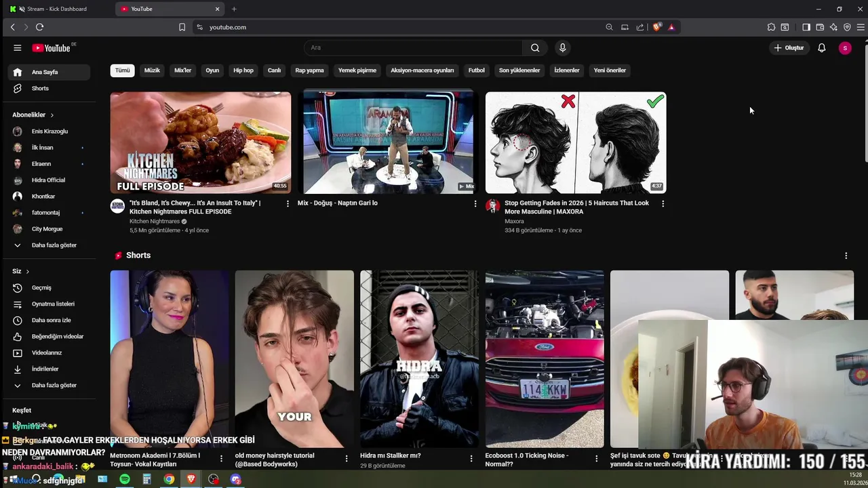Viewport: 868px width, 488px height.
Task: Select the Rap yapma chip
Action: (309, 70)
